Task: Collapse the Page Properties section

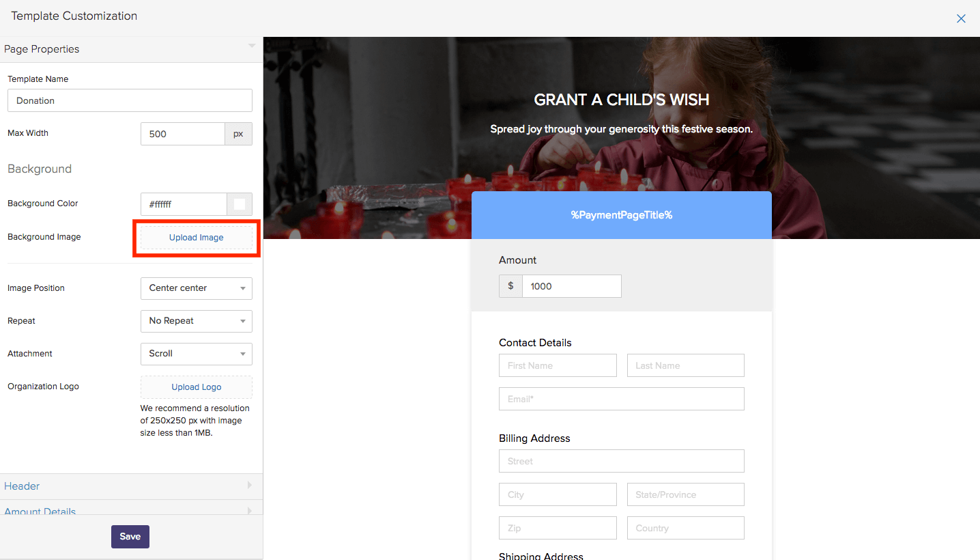Action: [x=251, y=46]
